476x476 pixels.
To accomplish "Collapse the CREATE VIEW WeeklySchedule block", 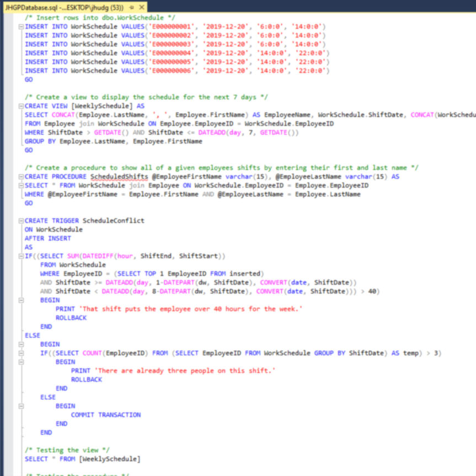I will click(21, 106).
